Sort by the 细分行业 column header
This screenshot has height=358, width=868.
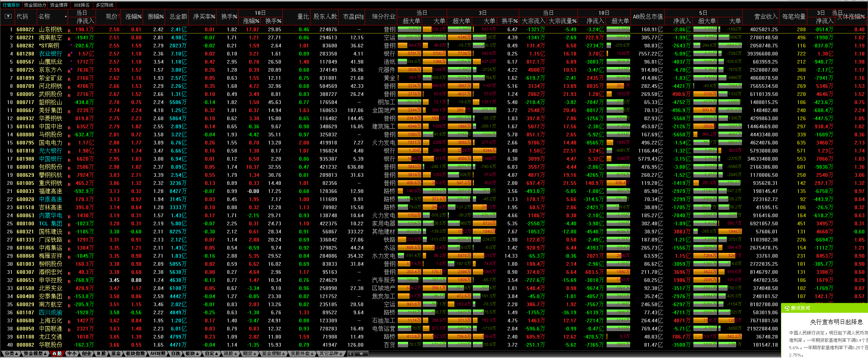coord(384,17)
